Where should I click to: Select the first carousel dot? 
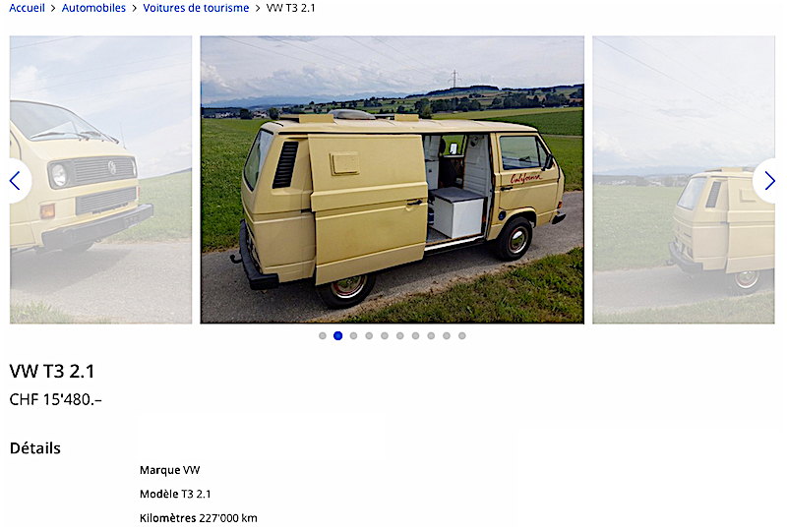click(x=323, y=335)
